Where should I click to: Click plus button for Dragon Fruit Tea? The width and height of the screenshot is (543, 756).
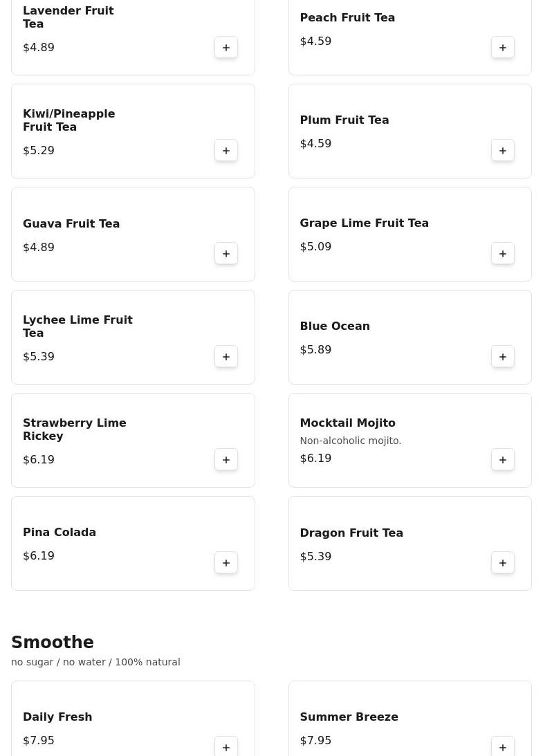(503, 563)
